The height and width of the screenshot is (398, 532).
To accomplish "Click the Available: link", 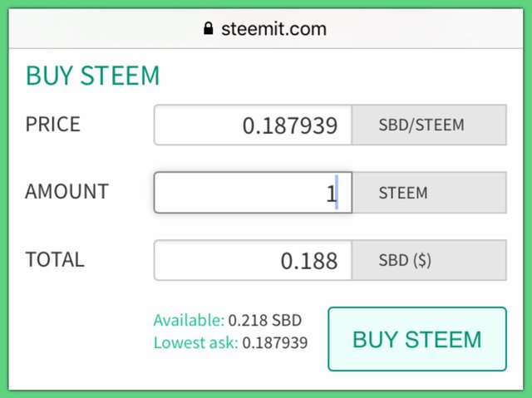I will click(x=189, y=320).
